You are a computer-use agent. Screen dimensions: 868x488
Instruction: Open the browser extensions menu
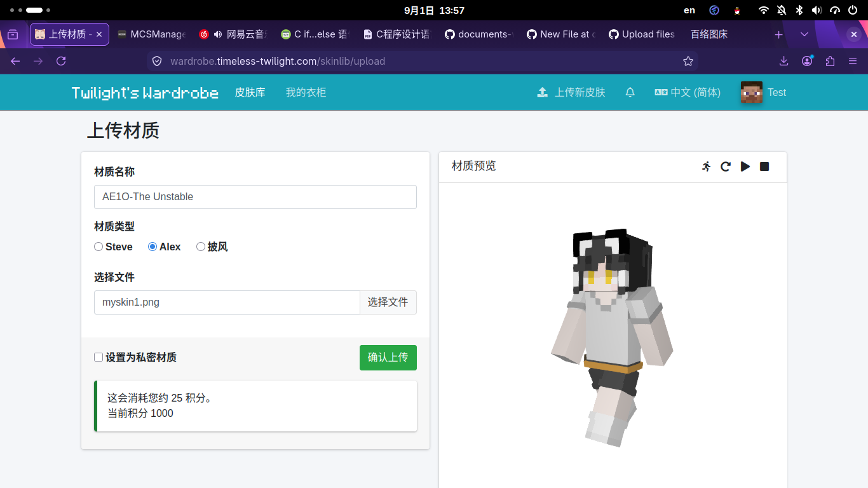(830, 61)
